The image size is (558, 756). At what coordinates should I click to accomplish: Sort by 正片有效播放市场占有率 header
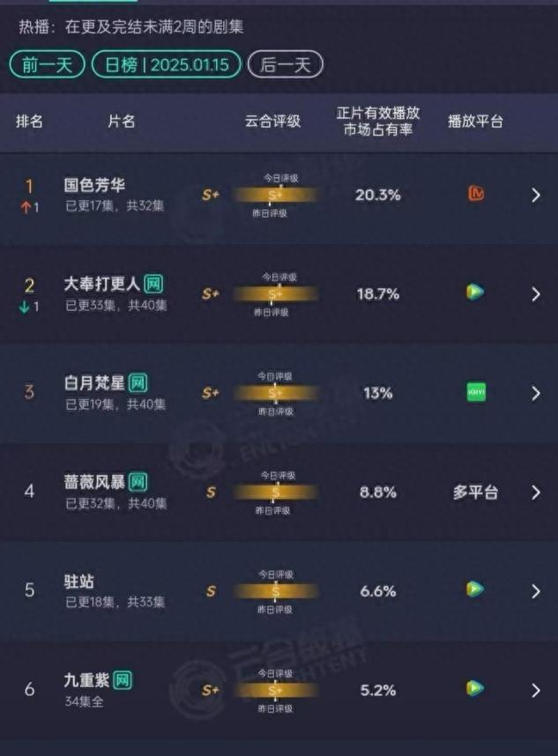click(x=378, y=121)
